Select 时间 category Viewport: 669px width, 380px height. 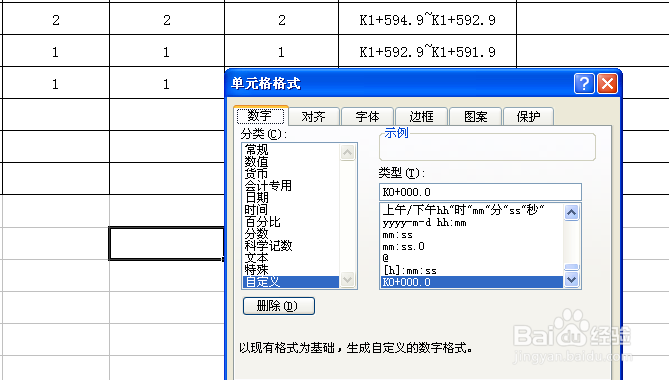click(291, 209)
